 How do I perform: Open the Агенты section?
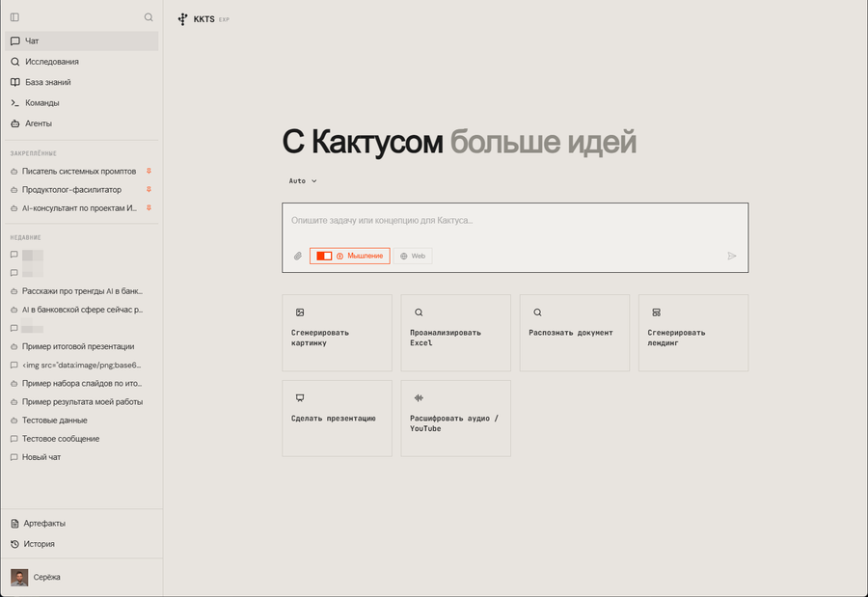click(82, 123)
